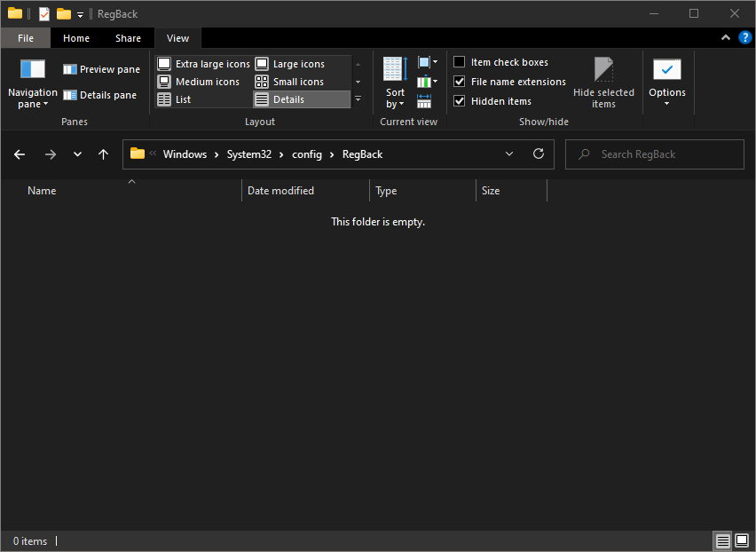Select the Details layout option
756x552 pixels.
[x=302, y=99]
